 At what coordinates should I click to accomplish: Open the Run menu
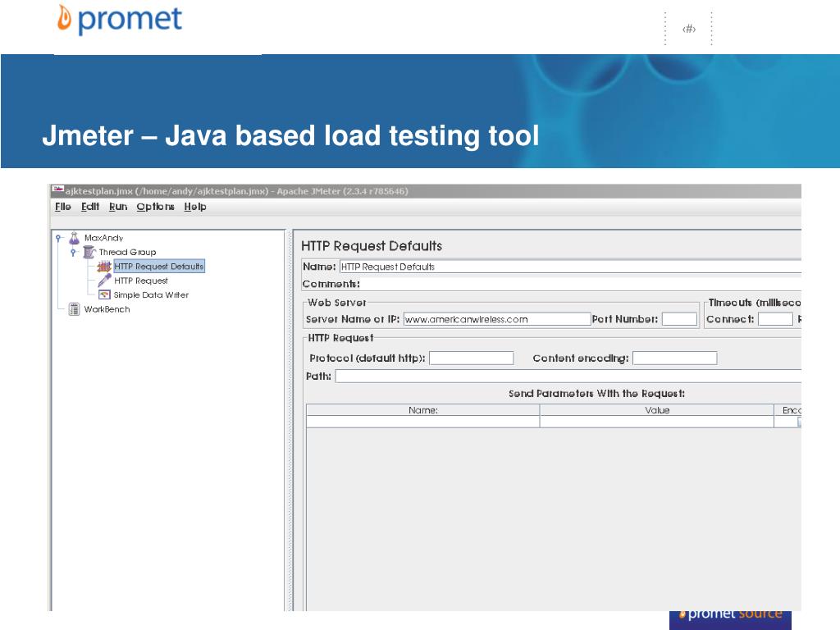118,207
